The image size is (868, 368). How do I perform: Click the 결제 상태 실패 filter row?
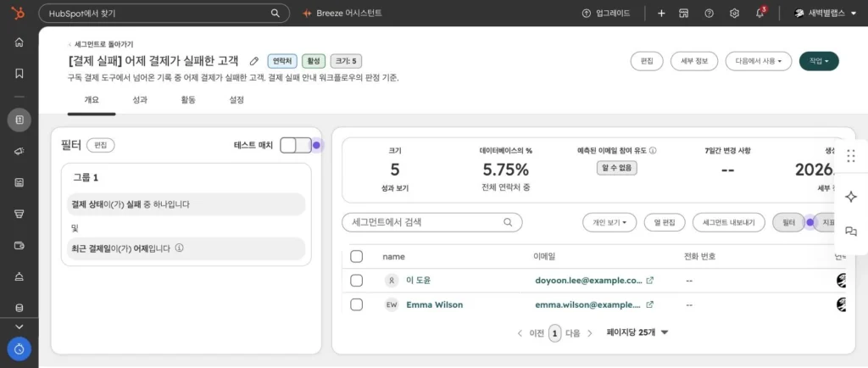pyautogui.click(x=186, y=204)
